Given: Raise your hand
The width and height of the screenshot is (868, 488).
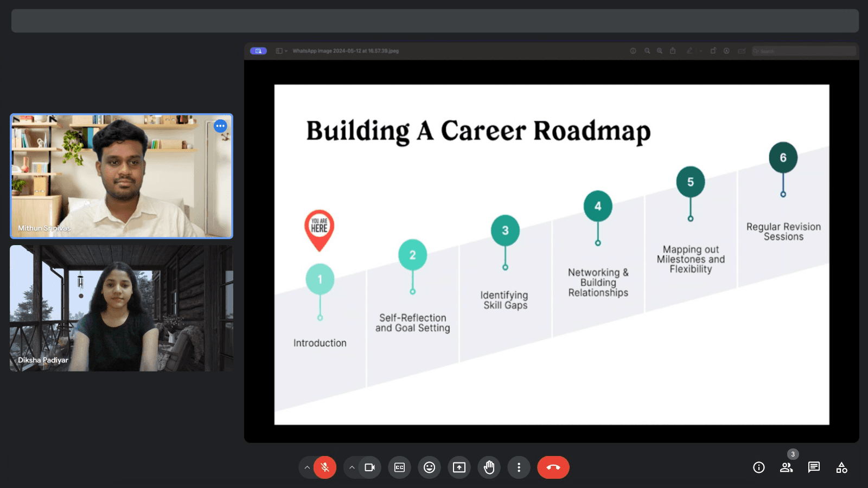Looking at the screenshot, I should click(489, 467).
